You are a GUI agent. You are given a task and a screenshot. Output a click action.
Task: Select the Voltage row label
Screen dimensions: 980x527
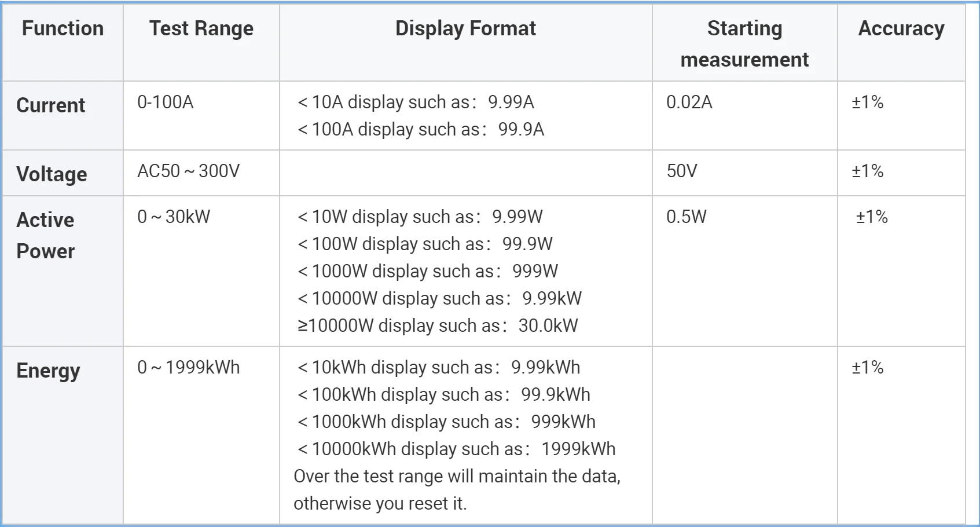point(52,174)
